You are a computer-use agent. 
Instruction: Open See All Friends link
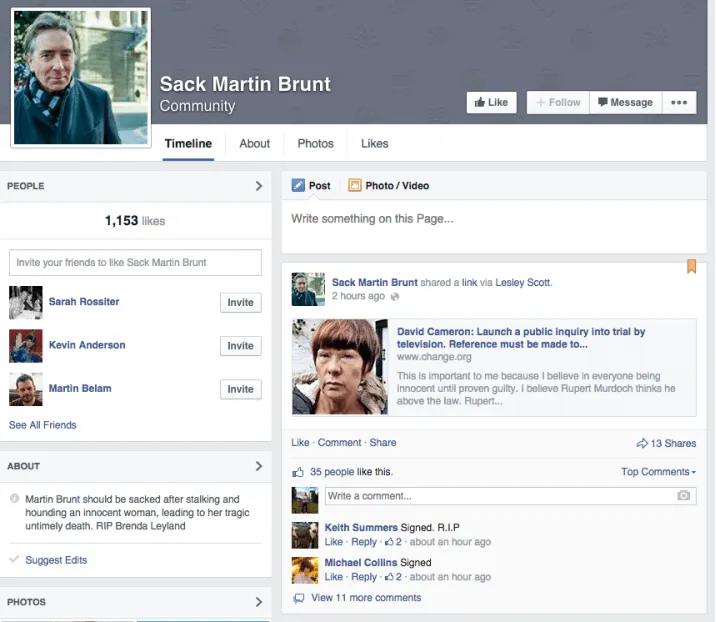pos(42,425)
